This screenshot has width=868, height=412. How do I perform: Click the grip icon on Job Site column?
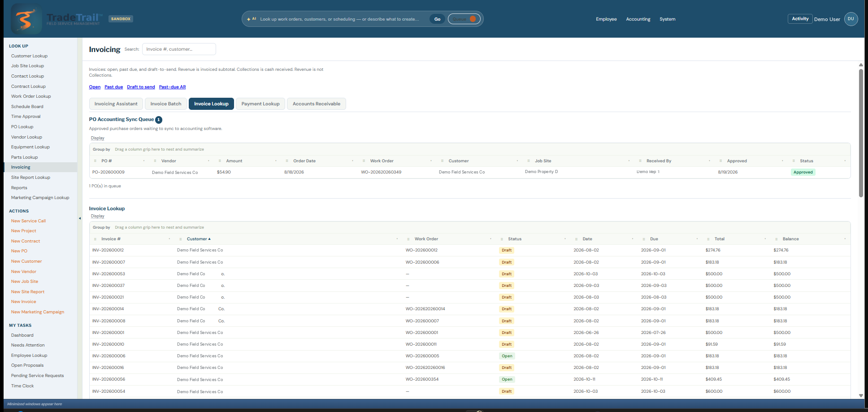[529, 161]
